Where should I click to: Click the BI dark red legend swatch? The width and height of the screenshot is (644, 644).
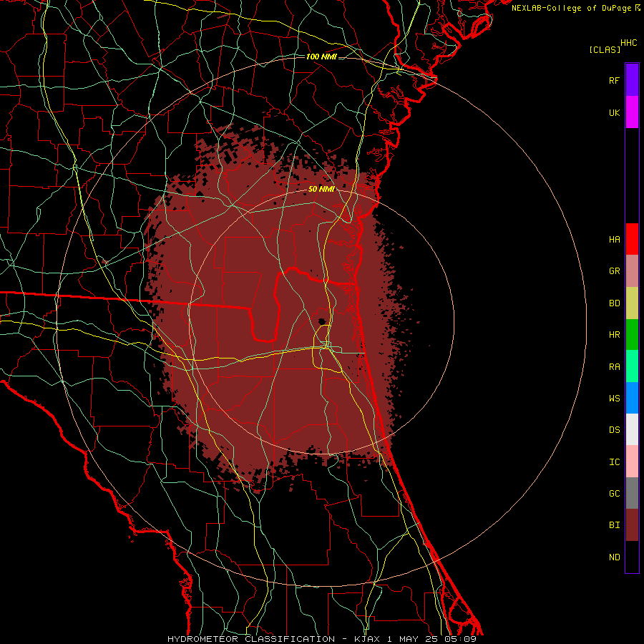pos(632,525)
